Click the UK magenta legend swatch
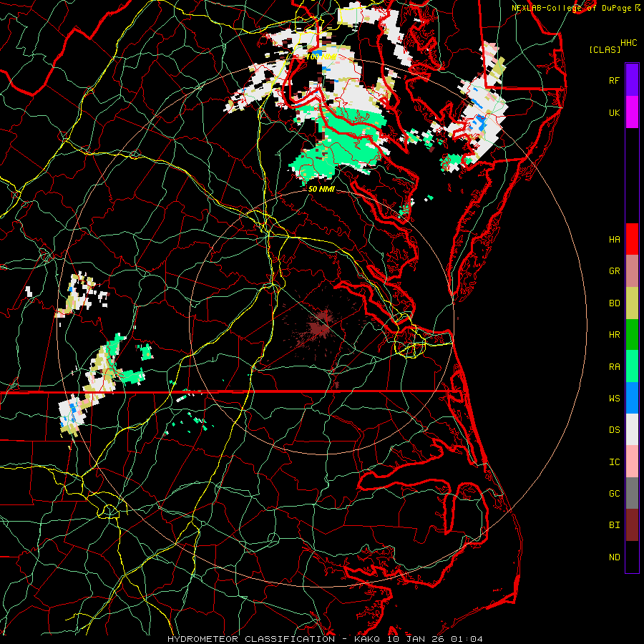Viewport: 644px width, 644px height. (632, 112)
